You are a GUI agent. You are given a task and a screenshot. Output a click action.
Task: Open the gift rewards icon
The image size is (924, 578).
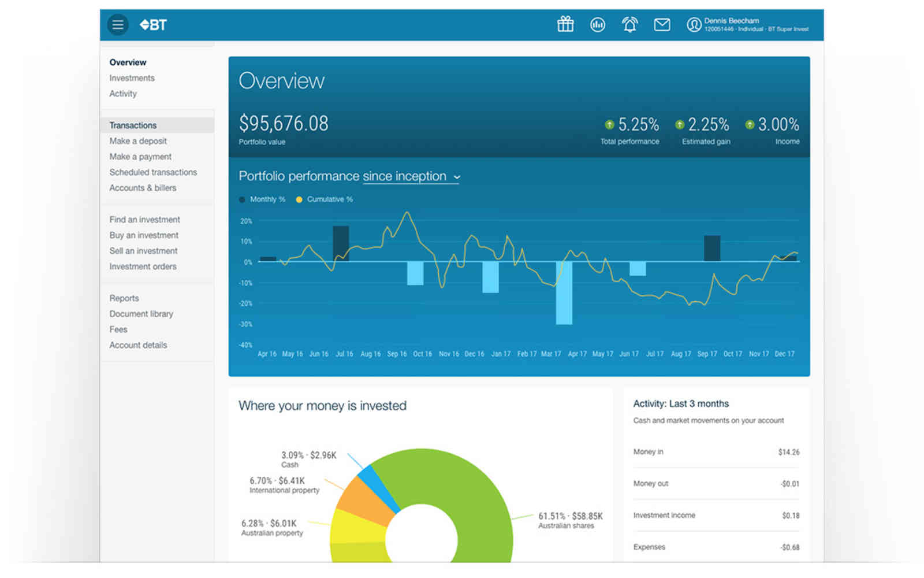565,24
